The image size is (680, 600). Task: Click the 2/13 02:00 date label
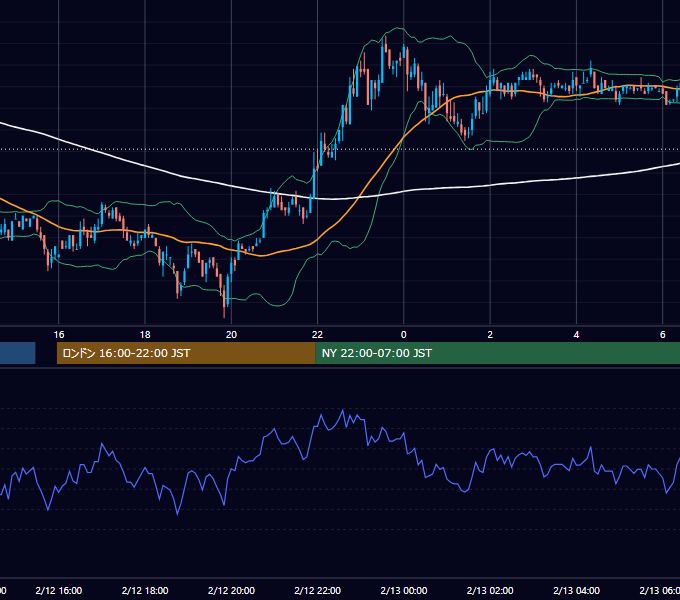490,590
